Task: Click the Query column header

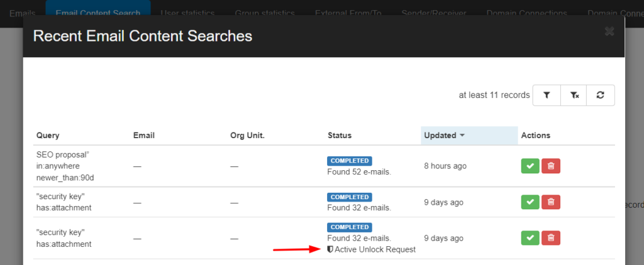Action: [48, 136]
